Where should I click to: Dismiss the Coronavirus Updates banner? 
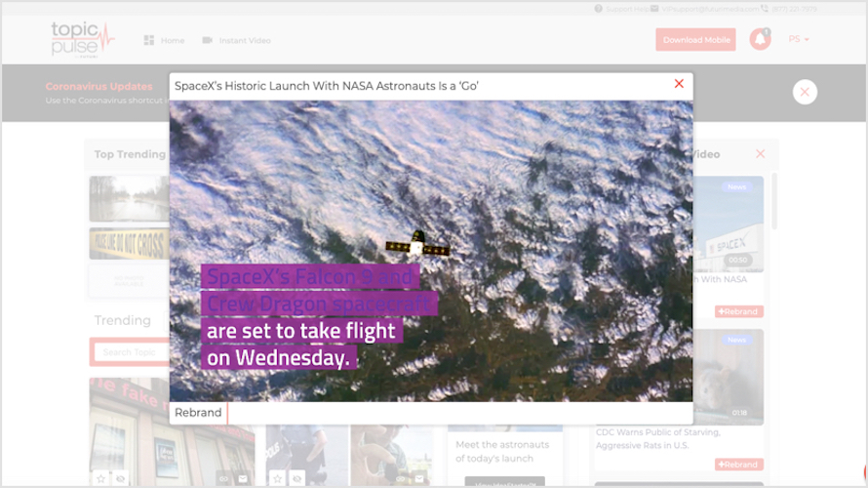805,92
